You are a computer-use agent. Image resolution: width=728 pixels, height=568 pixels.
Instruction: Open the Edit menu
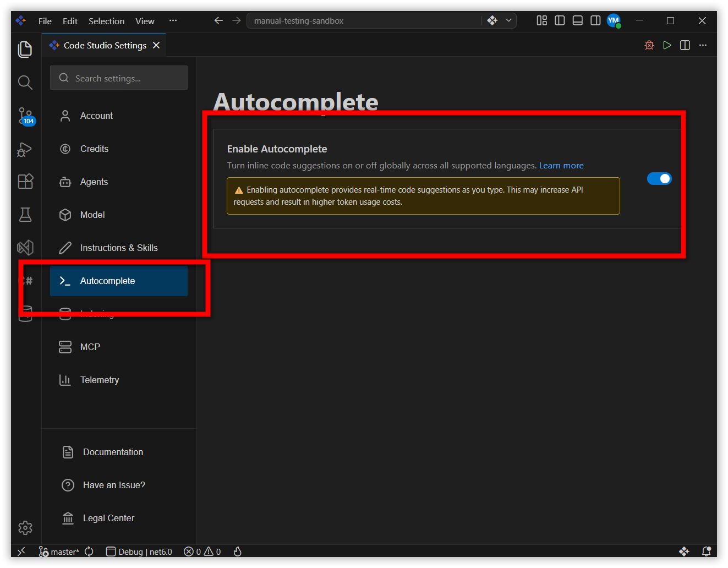(70, 21)
